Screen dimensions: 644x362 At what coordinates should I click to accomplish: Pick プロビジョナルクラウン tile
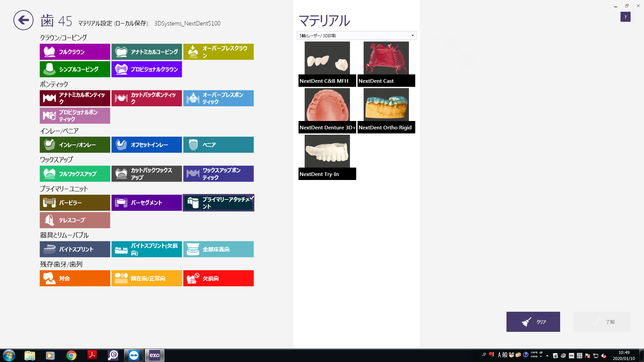(x=147, y=69)
